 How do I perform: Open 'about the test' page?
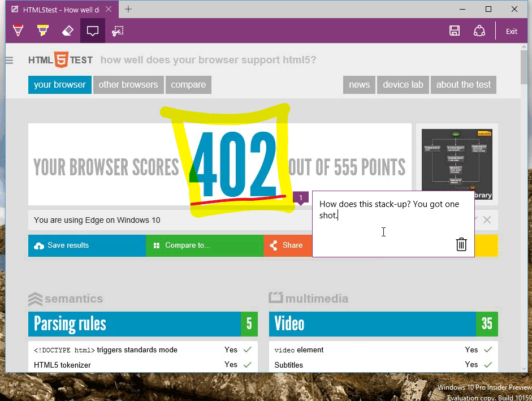click(464, 84)
